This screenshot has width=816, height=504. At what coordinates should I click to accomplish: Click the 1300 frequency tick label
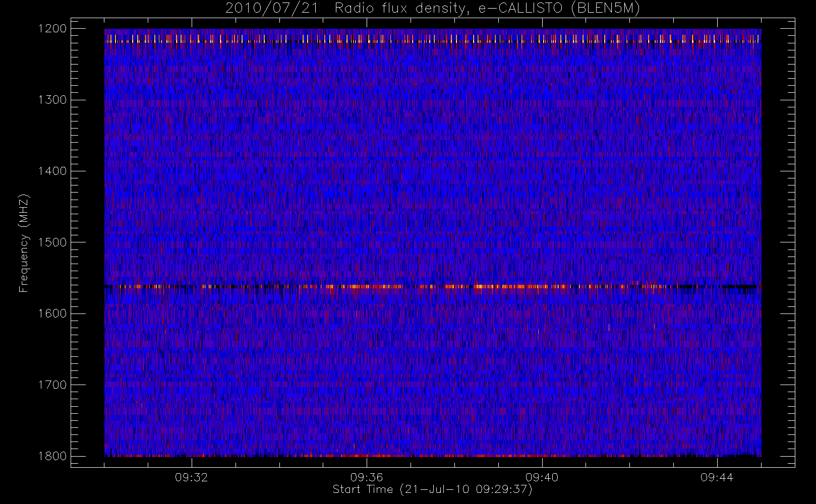pos(52,100)
